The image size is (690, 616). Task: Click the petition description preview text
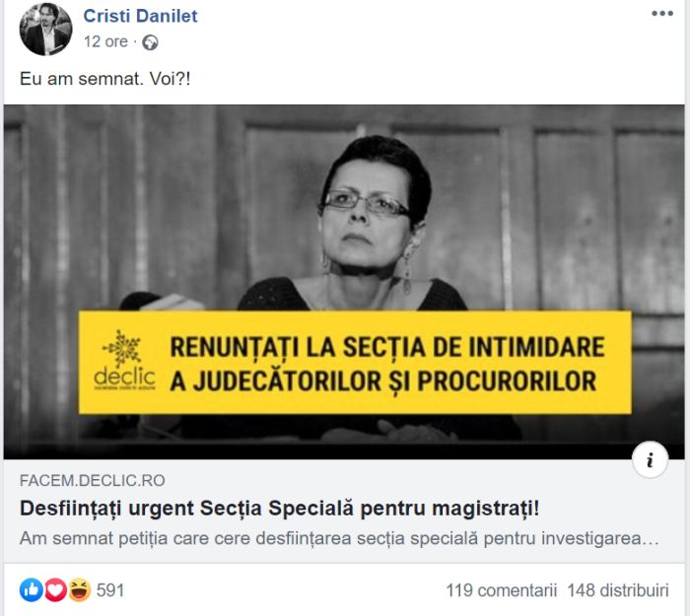pos(340,538)
